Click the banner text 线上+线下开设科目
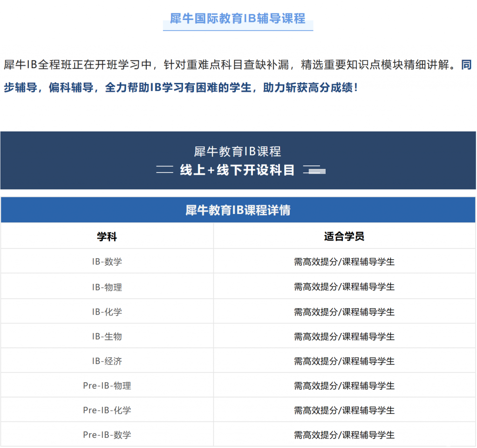The image size is (477, 448). tap(237, 170)
